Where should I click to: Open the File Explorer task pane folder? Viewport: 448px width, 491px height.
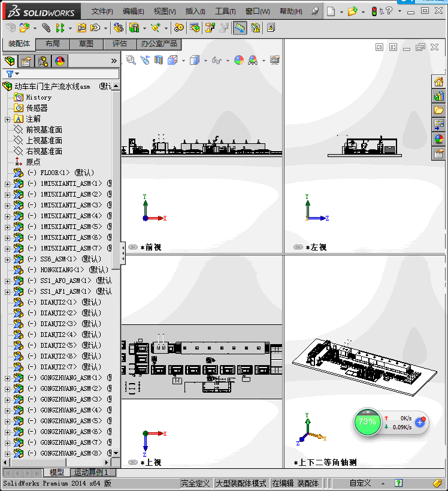[438, 110]
